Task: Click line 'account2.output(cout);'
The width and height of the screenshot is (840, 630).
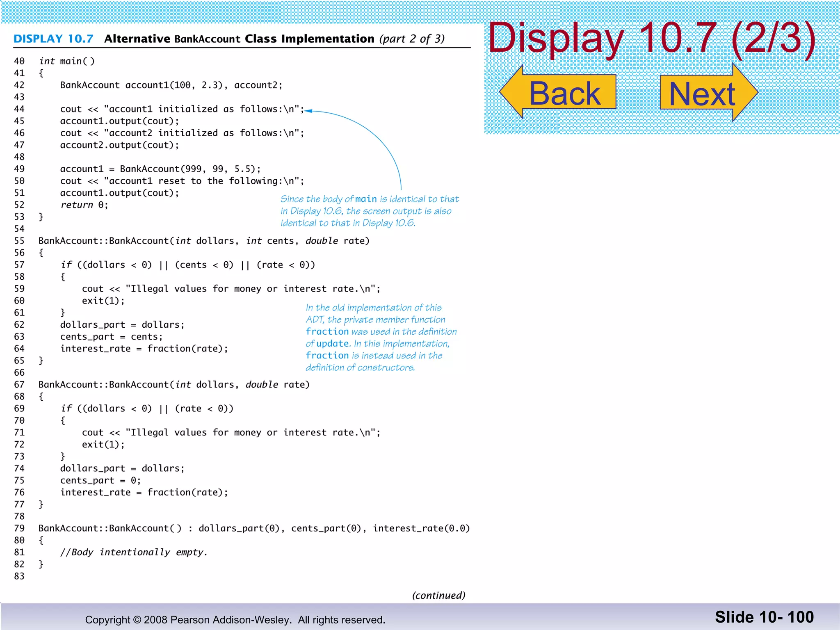Action: 120,145
